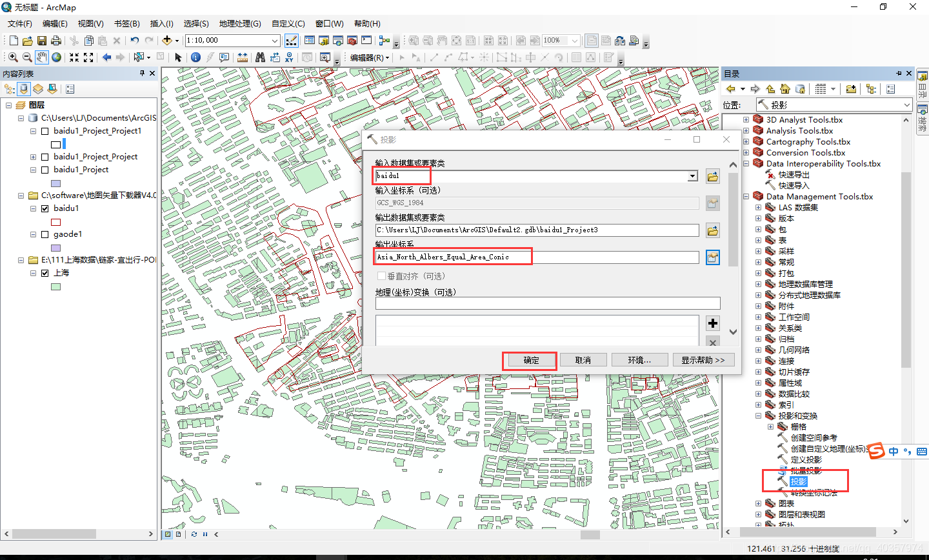The width and height of the screenshot is (929, 560).
Task: Click Connect To Folder in Catalog
Action: (851, 89)
